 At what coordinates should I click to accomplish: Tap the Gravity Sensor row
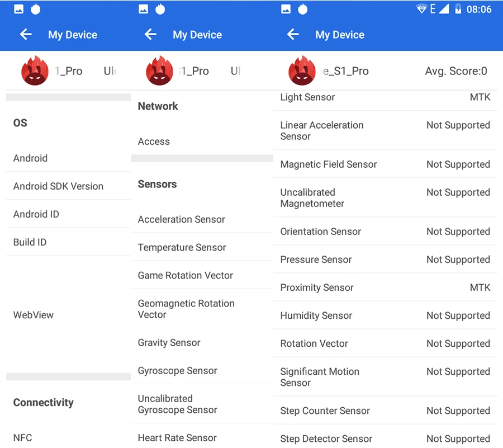[x=202, y=342]
